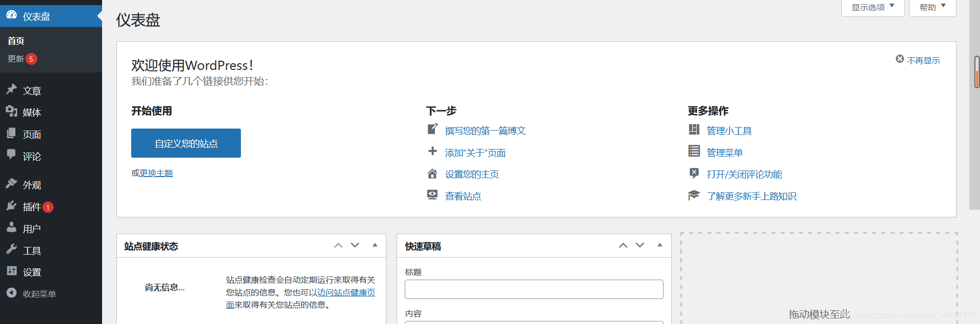Click the 尚无信息... status text
The height and width of the screenshot is (324, 980).
(165, 288)
